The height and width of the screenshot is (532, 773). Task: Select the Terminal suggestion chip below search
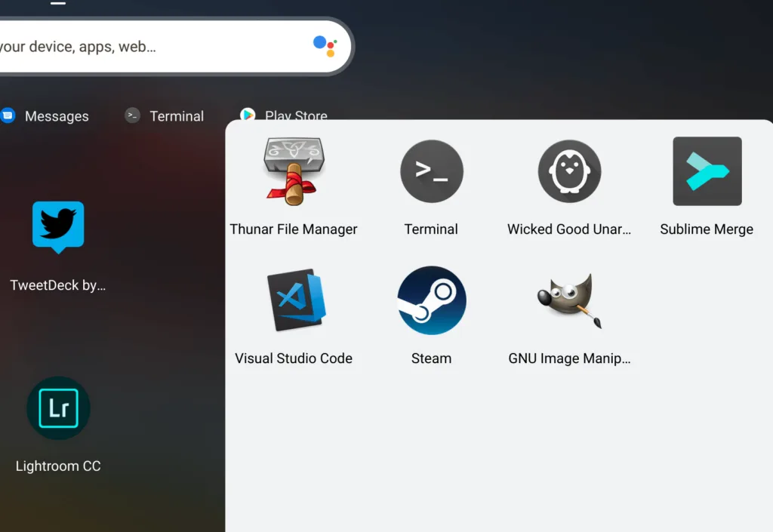[x=165, y=116]
